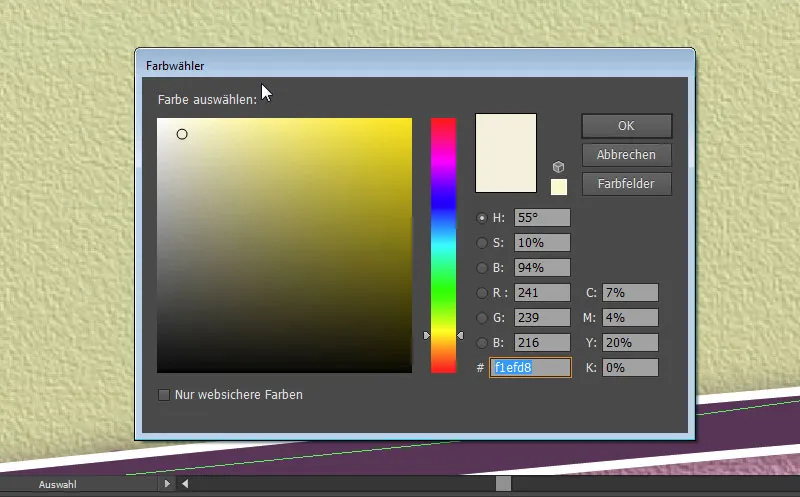Click the right hue slider arrow handle
Image resolution: width=800 pixels, height=497 pixels.
click(x=460, y=336)
